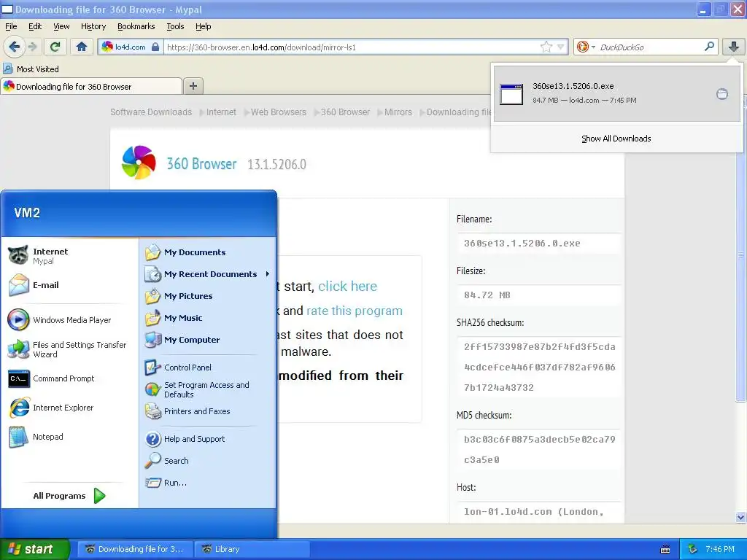747x560 pixels.
Task: Open My Computer
Action: [208, 340]
